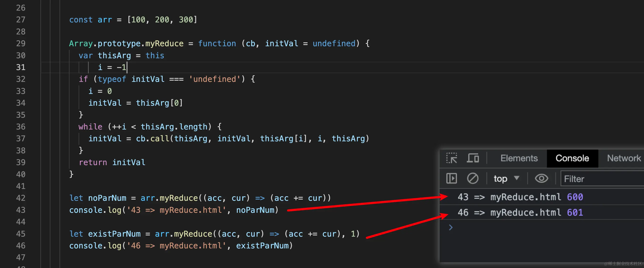Click the console prompt chevron

click(450, 227)
